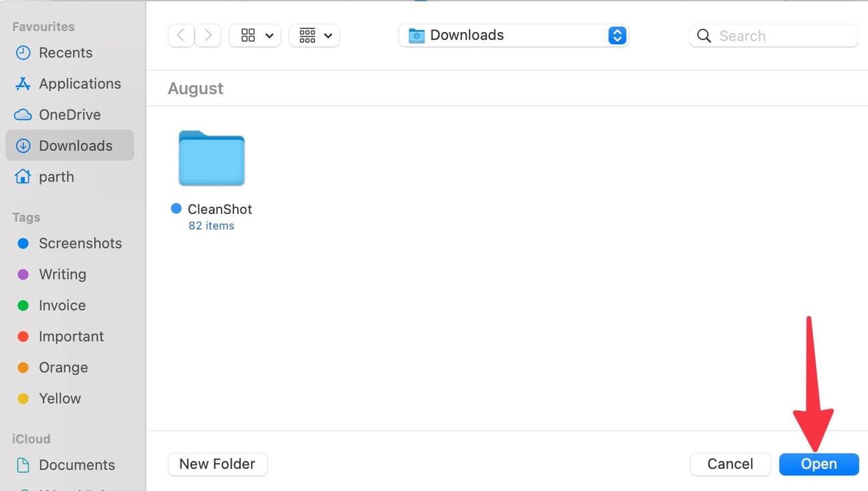Create a New Folder
Screen dimensions: 868x491
click(x=218, y=464)
